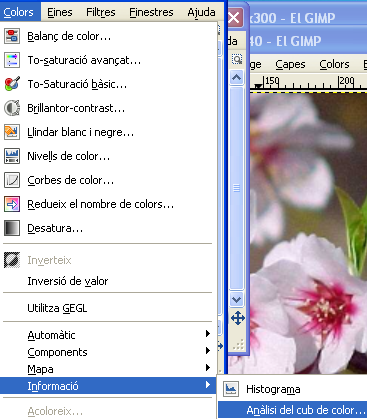Choose Llindar blanc i negre…
The width and height of the screenshot is (367, 419).
tap(107, 132)
